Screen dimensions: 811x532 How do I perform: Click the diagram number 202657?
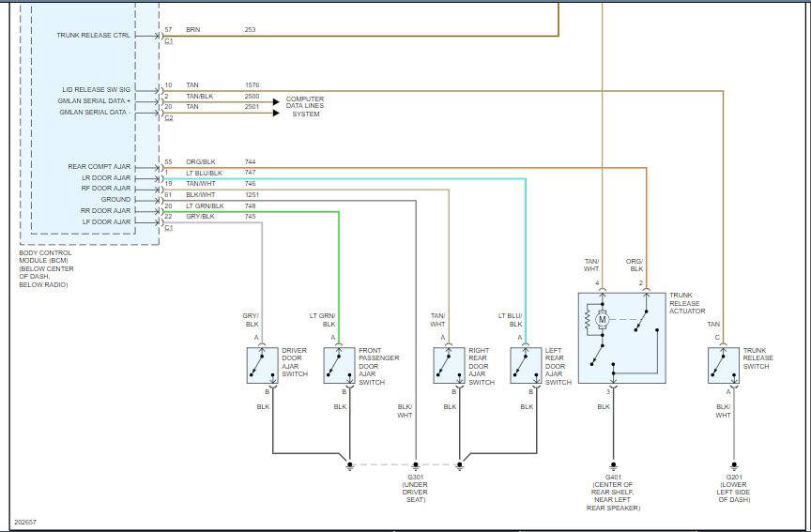25,523
